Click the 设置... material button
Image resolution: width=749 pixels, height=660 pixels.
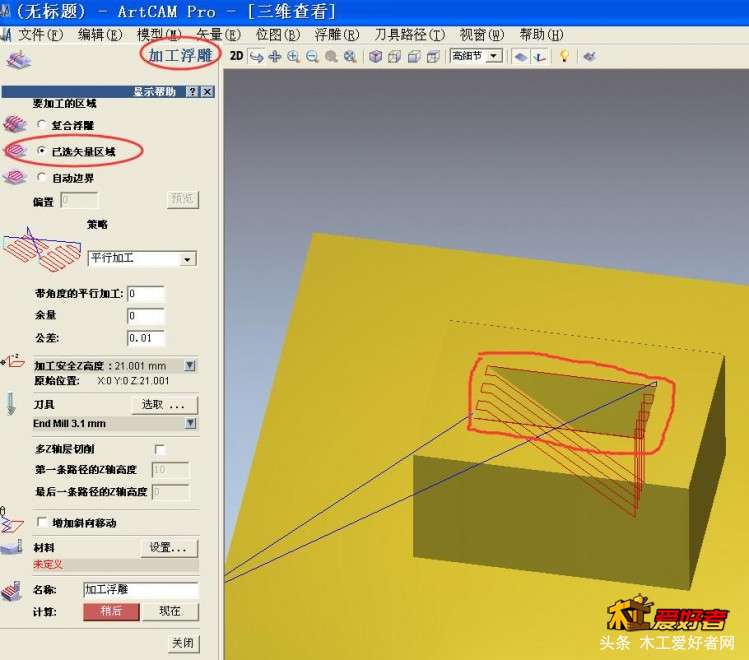point(169,547)
